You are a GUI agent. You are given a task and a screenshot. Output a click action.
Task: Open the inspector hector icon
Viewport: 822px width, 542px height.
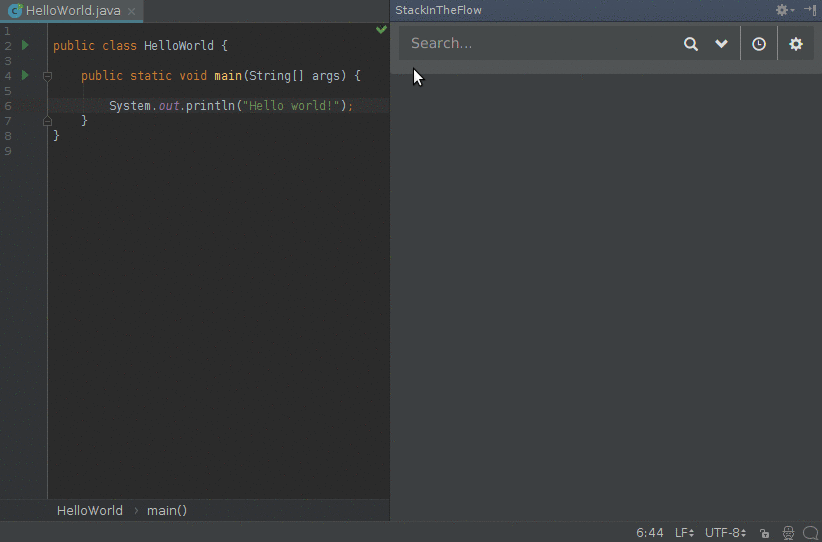tap(788, 533)
